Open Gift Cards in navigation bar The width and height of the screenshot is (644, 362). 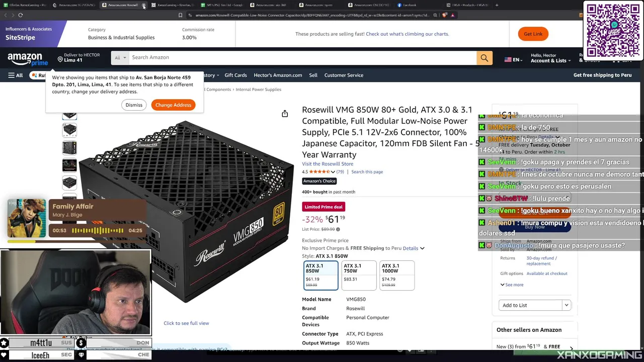click(235, 75)
